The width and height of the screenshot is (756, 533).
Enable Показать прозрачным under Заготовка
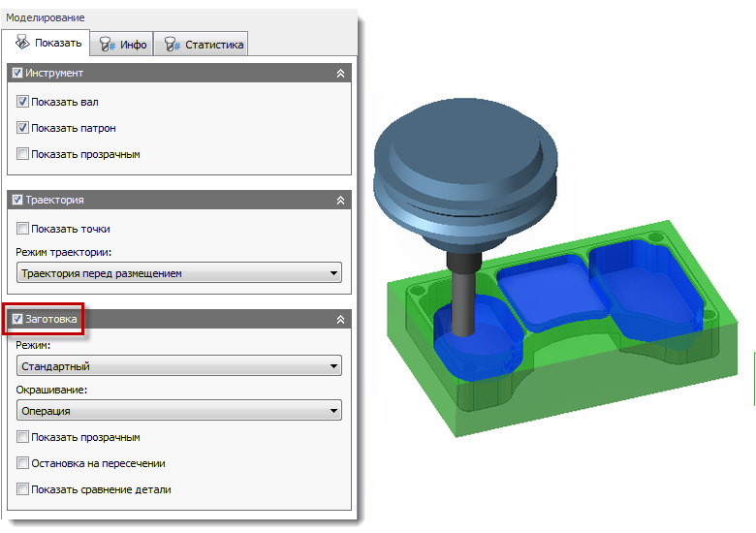[x=22, y=437]
